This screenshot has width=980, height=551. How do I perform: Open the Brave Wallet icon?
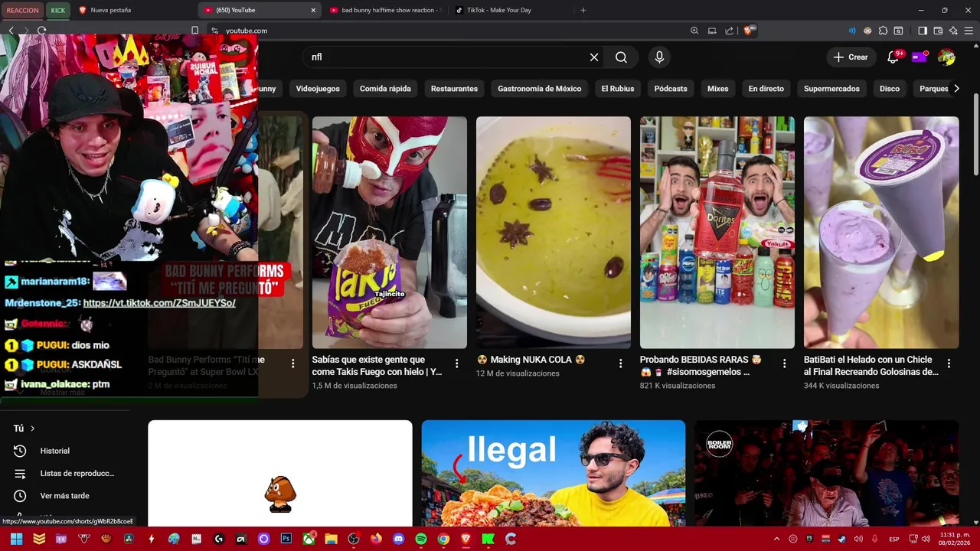click(938, 31)
